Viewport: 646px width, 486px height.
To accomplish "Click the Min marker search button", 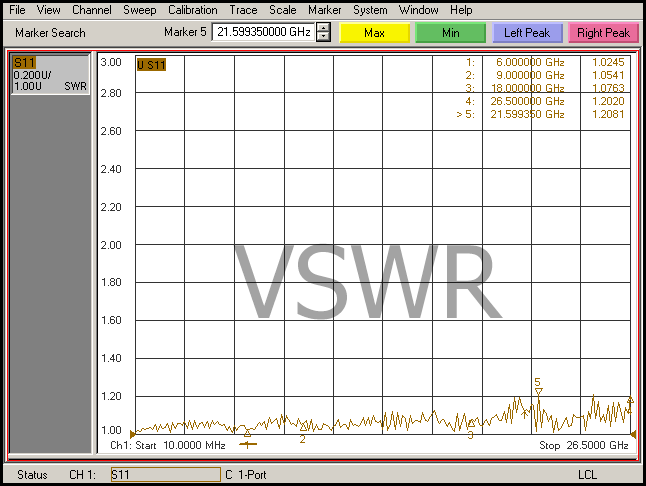I will (450, 33).
